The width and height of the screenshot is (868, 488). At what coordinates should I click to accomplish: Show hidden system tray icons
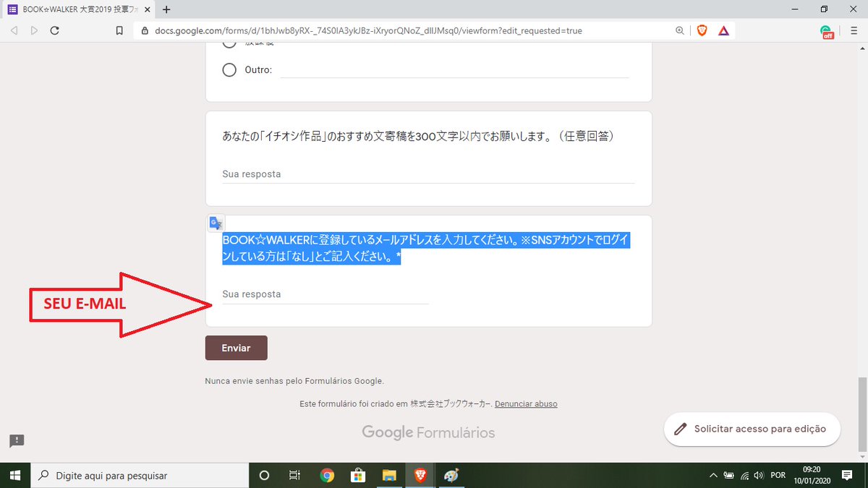[713, 475]
